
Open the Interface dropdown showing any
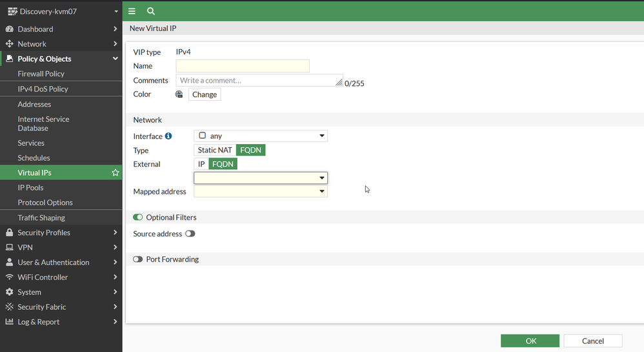261,136
